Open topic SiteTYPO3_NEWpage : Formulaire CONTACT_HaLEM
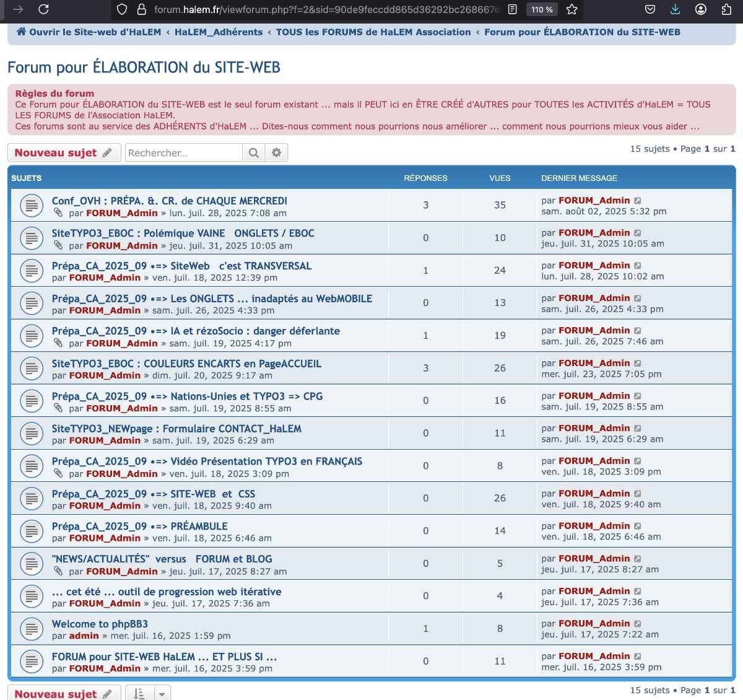The width and height of the screenshot is (743, 700). pyautogui.click(x=178, y=428)
